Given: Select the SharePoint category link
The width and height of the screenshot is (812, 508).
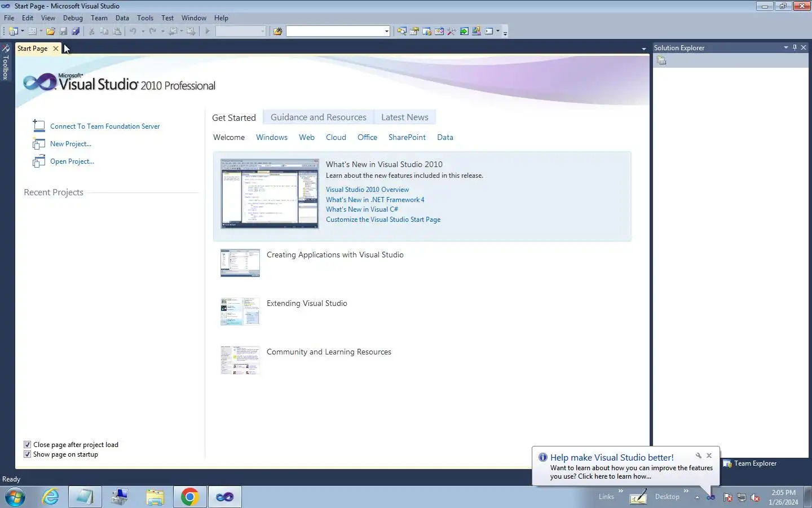Looking at the screenshot, I should [407, 137].
